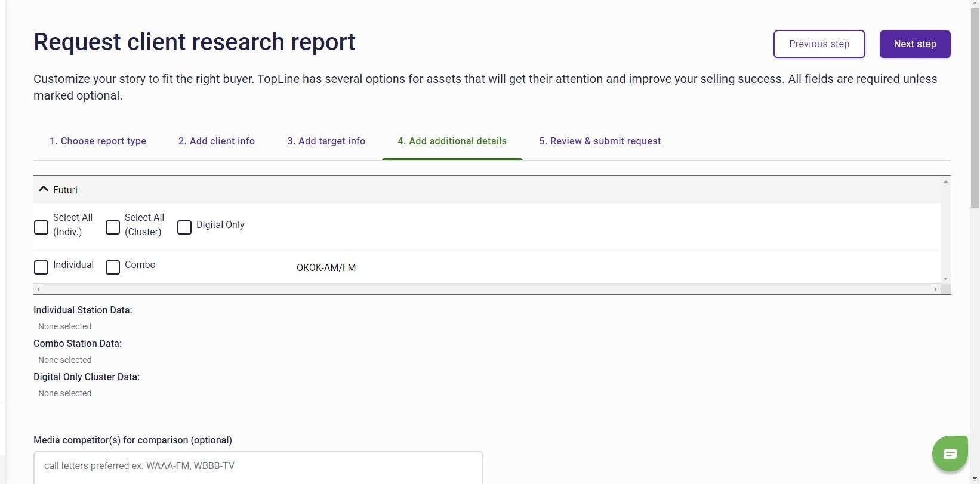Go to Choose report type tab
Viewport: 980px width, 484px height.
pos(98,141)
